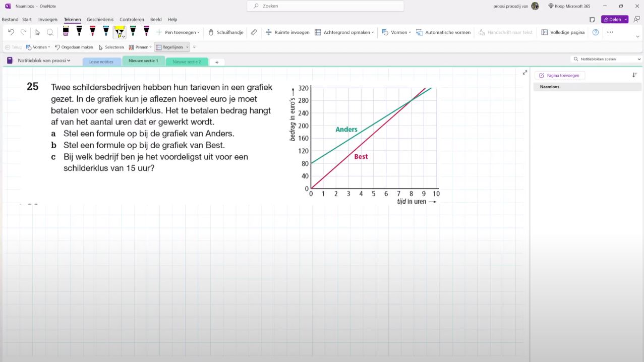Switch to the Geschiedenis tab

100,20
